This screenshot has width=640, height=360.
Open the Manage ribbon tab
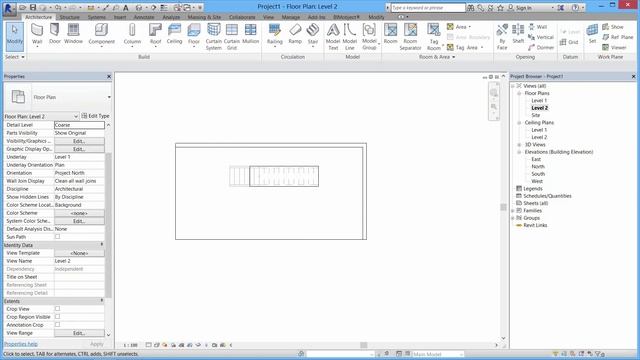coord(291,17)
